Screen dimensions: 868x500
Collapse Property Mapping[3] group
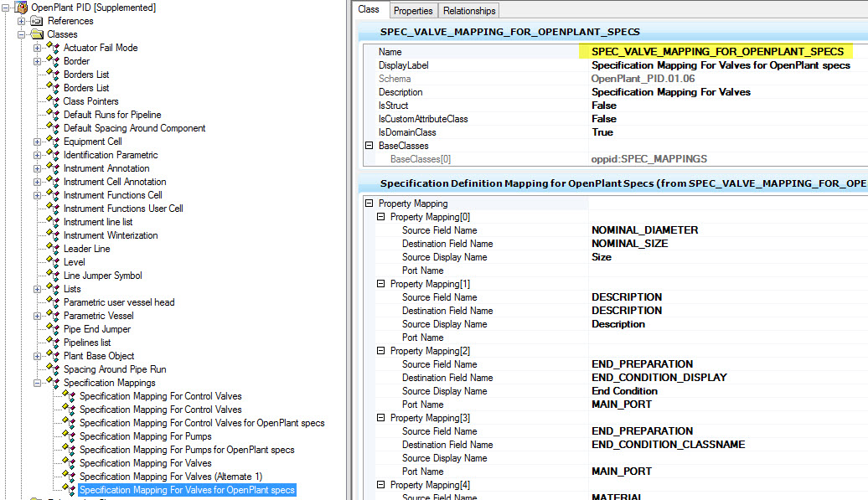381,418
